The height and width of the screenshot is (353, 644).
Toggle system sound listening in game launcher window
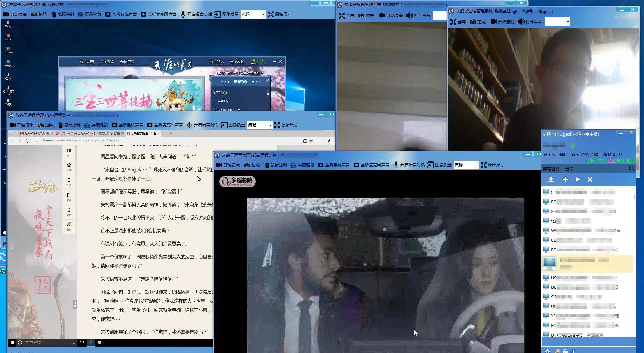pos(121,14)
